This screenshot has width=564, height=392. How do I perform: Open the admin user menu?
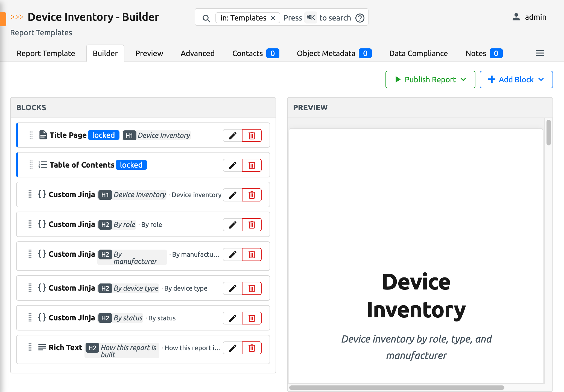(529, 17)
